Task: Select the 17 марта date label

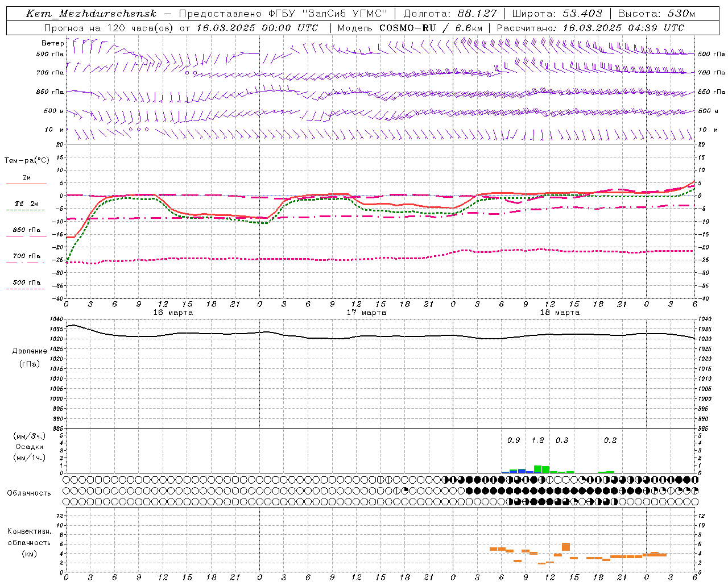Action: coord(366,313)
